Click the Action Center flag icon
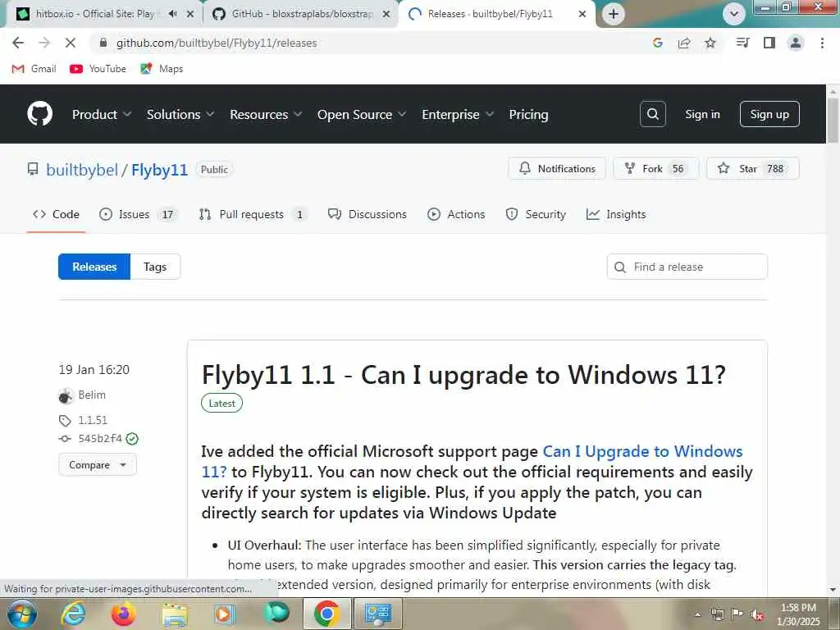This screenshot has height=630, width=840. pyautogui.click(x=737, y=614)
